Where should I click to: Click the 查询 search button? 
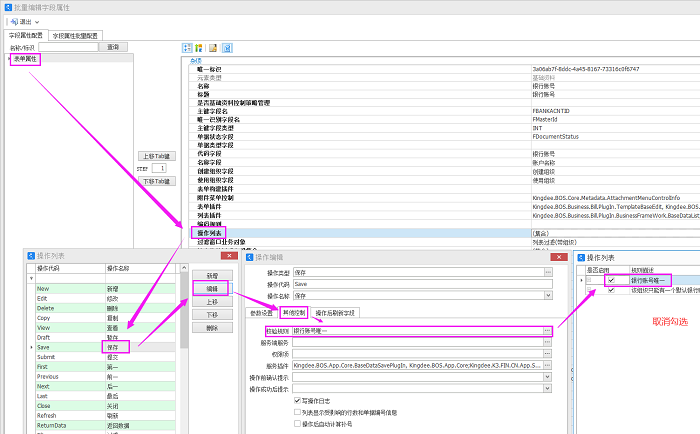coord(113,47)
